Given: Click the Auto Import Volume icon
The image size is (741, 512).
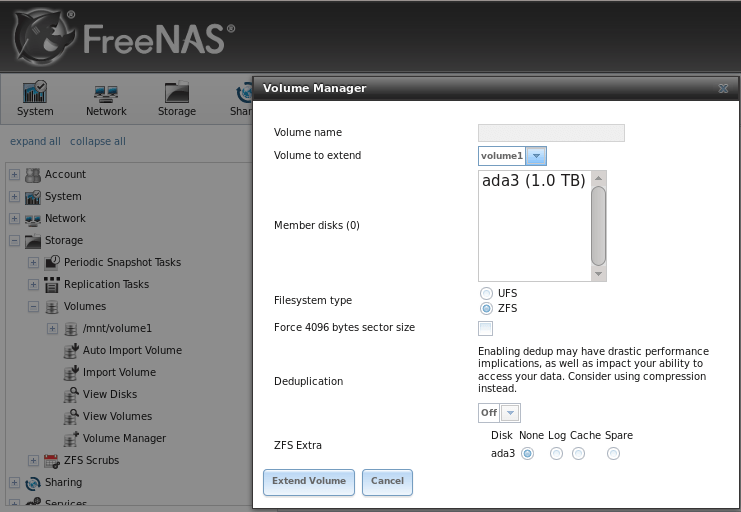Looking at the screenshot, I should coord(71,350).
